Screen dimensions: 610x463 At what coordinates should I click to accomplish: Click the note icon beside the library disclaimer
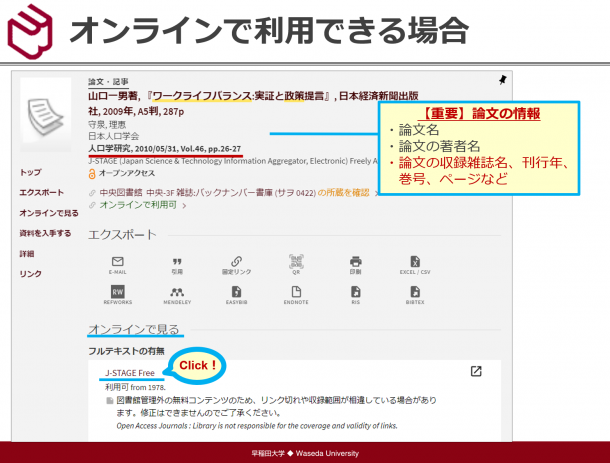[x=110, y=400]
